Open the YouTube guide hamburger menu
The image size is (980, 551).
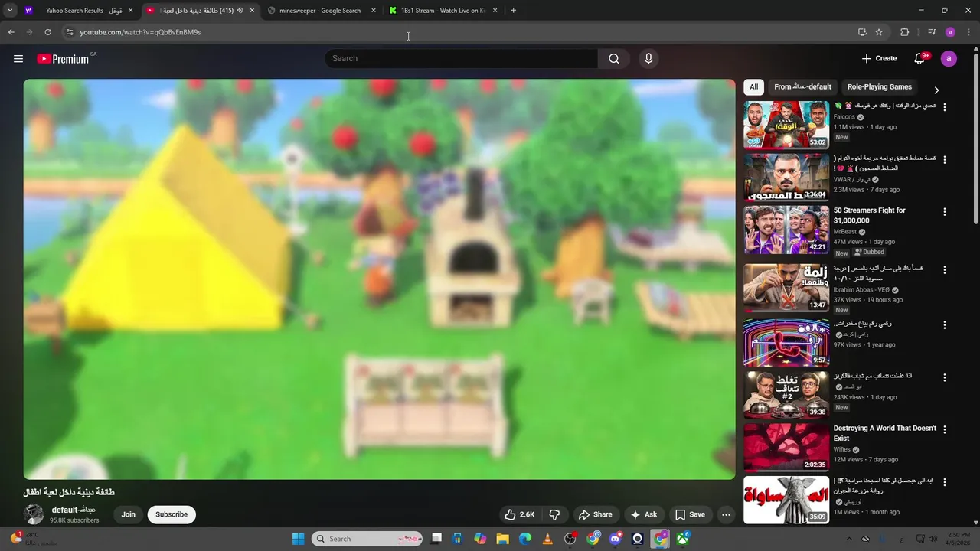18,59
